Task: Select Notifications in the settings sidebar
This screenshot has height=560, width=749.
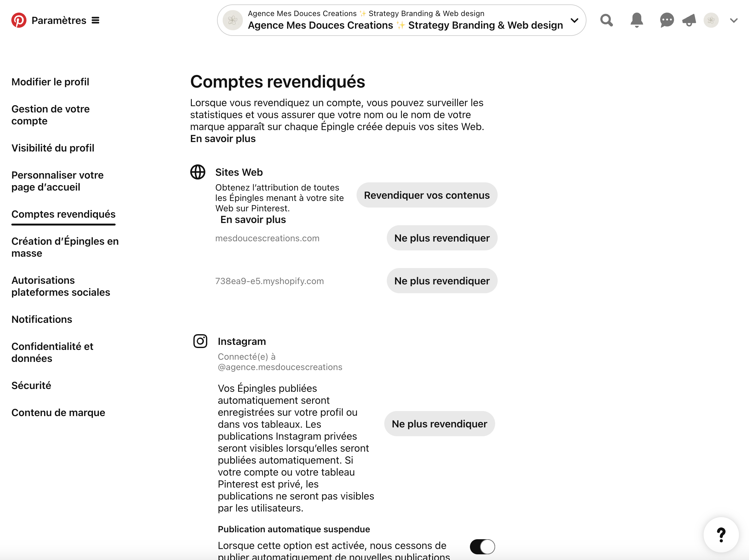Action: [x=42, y=319]
